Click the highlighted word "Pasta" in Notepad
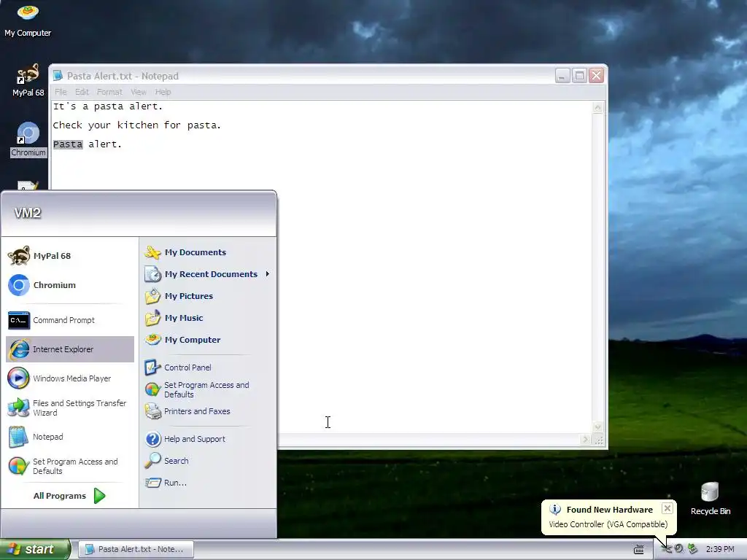This screenshot has height=560, width=747. [x=68, y=144]
